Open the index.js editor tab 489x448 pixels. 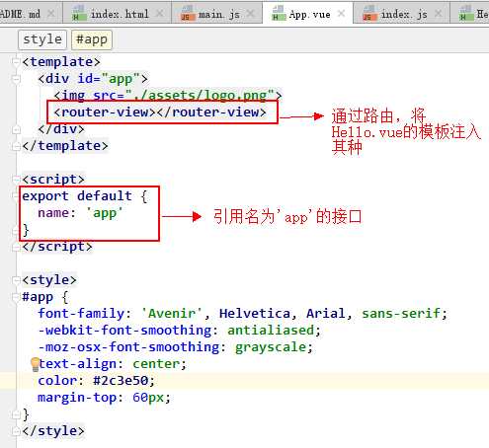(401, 14)
